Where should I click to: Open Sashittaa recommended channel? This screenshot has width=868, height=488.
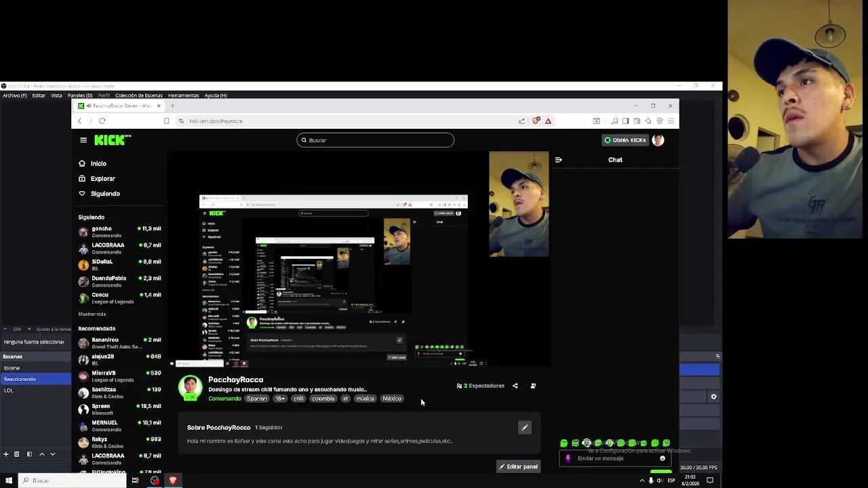point(119,393)
